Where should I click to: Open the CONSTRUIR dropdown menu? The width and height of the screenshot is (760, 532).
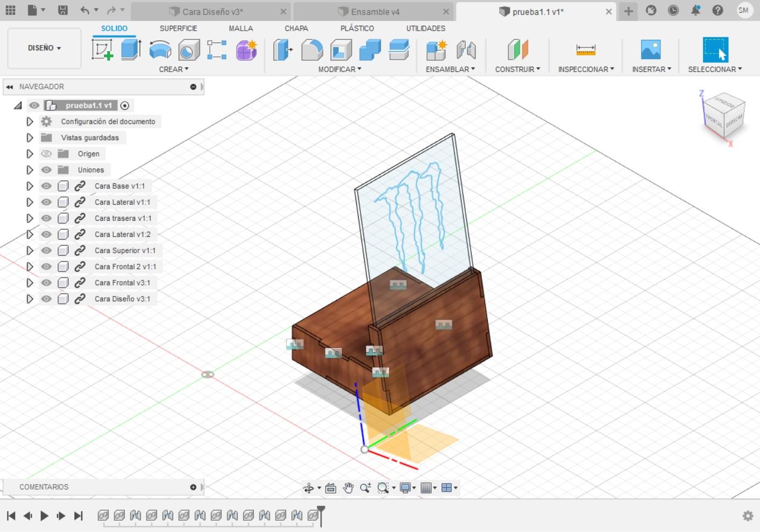point(517,69)
